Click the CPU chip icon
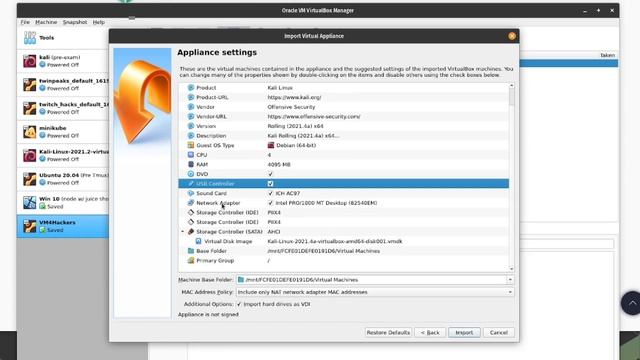 (x=191, y=155)
